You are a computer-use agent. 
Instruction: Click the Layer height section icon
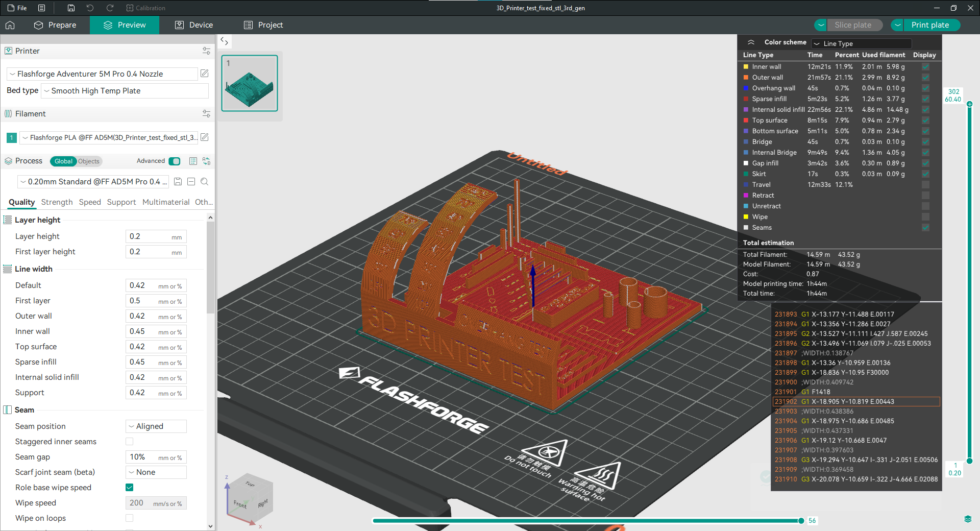8,220
